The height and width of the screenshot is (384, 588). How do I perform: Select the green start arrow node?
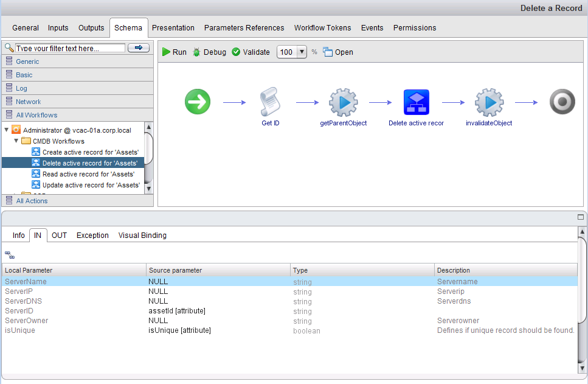198,102
